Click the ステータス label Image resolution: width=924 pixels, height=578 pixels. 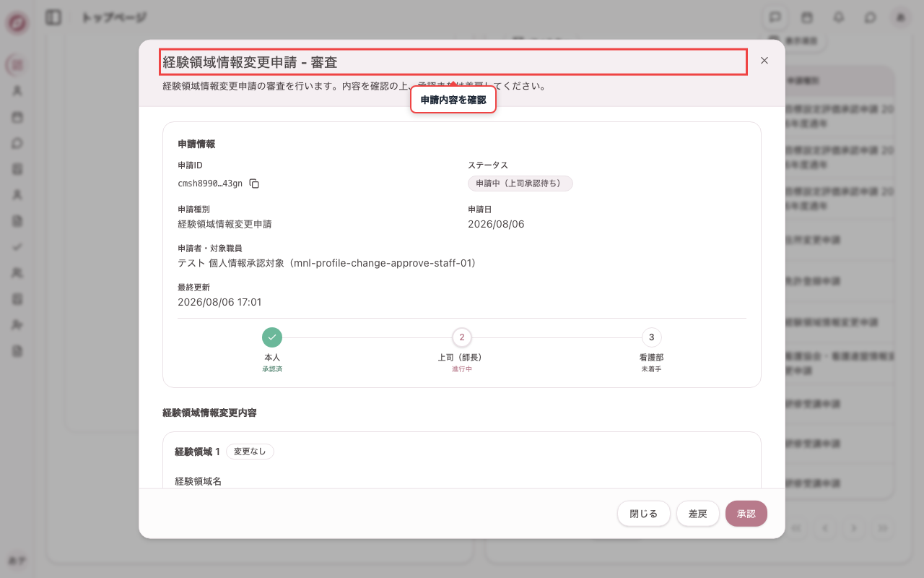(488, 165)
